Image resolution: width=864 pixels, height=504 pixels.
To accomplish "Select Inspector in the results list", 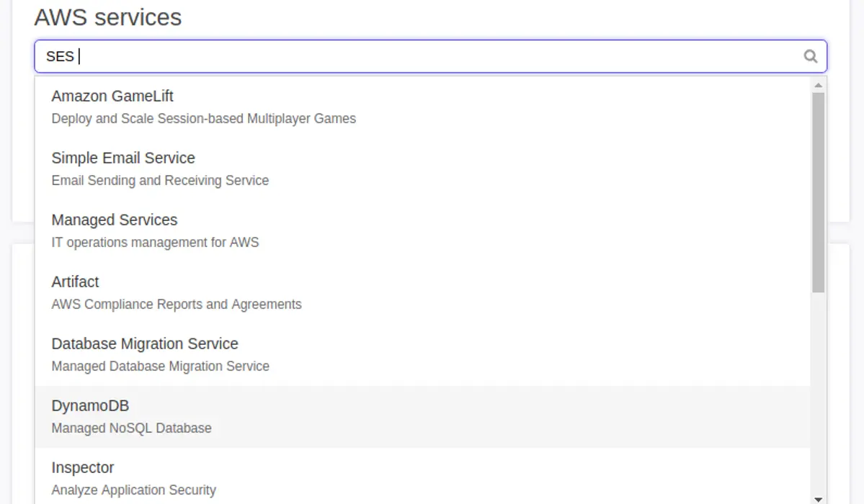I will [423, 476].
